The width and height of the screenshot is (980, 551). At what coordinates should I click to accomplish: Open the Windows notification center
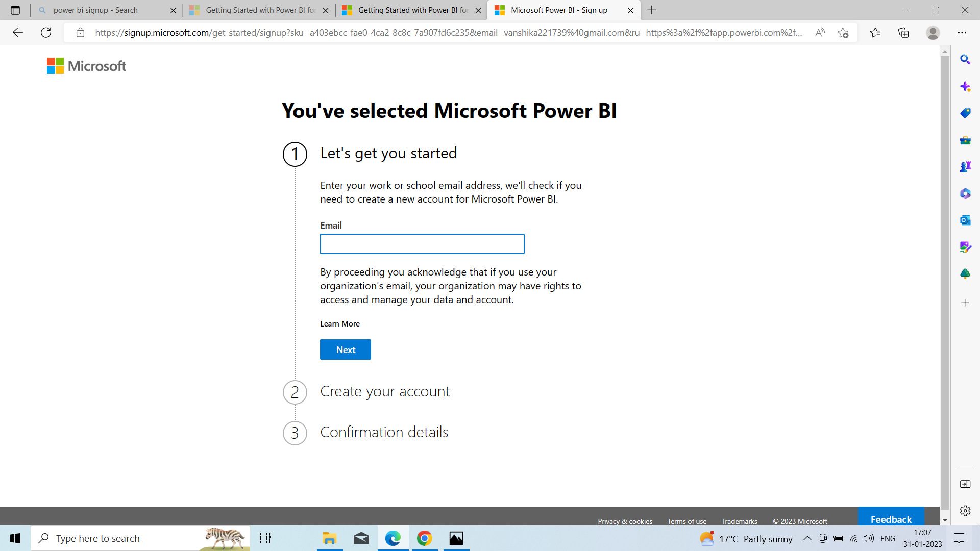tap(959, 538)
